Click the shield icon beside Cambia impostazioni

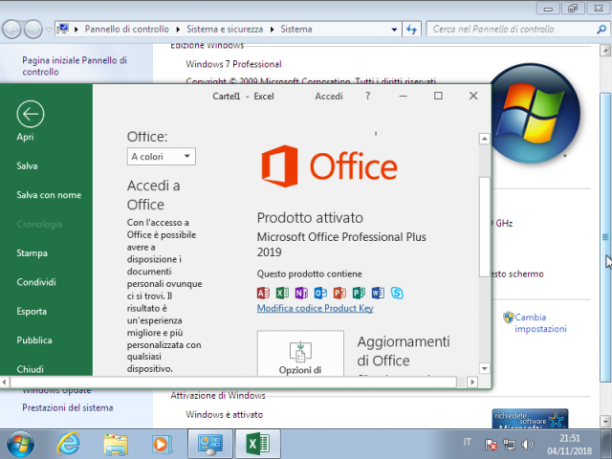point(508,317)
